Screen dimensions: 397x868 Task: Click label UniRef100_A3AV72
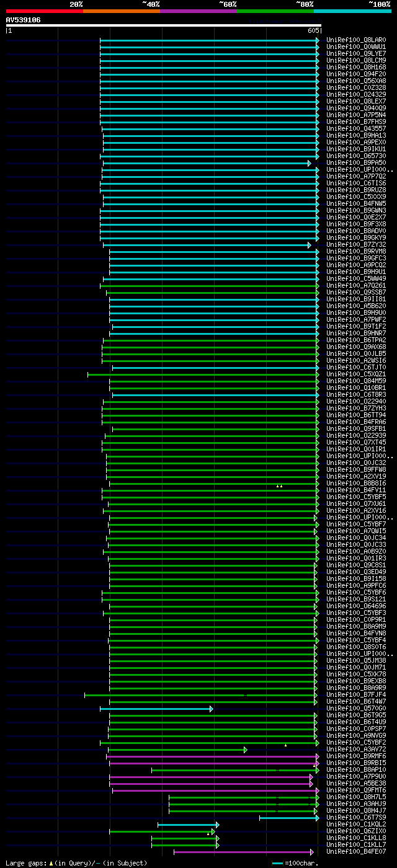tap(356, 750)
